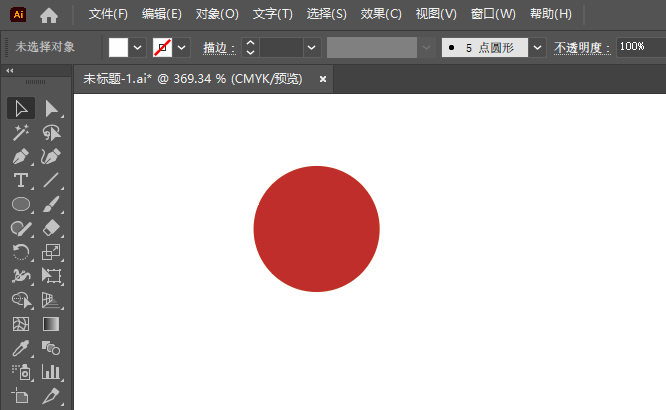Screen dimensions: 666x410
Task: Select the Perspective Grid tool
Action: (x=52, y=300)
